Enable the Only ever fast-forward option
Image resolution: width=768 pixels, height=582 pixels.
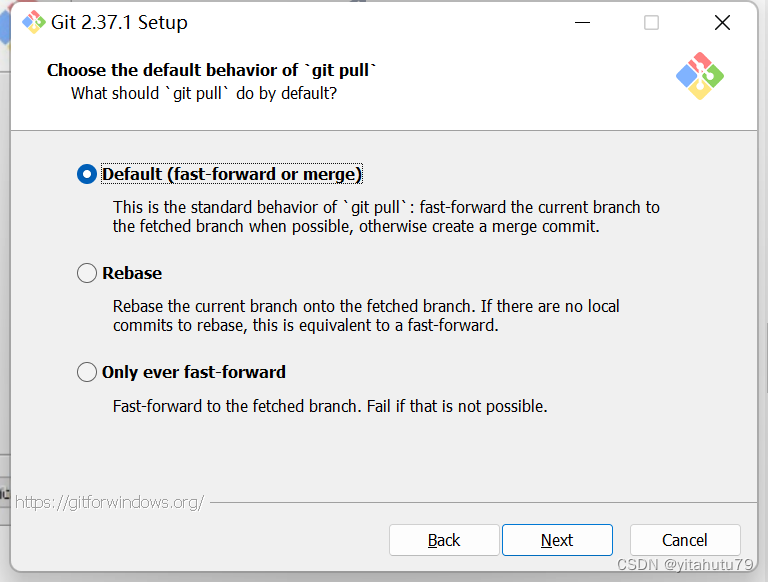(x=87, y=372)
